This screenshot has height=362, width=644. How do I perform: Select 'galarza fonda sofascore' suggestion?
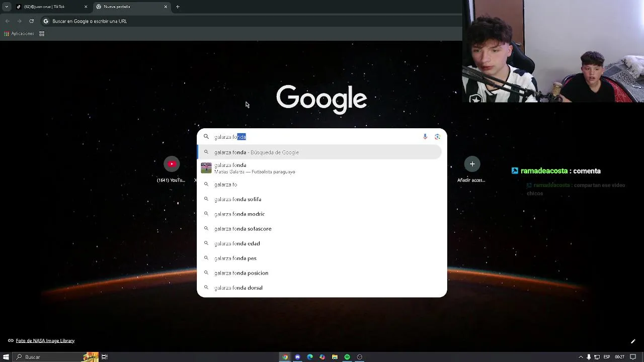(x=320, y=229)
